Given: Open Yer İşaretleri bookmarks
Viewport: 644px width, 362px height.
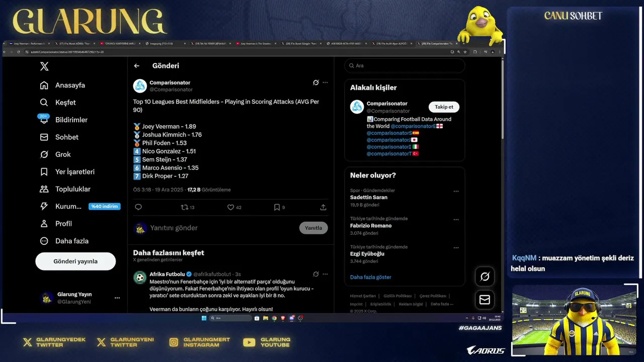Looking at the screenshot, I should [x=67, y=172].
